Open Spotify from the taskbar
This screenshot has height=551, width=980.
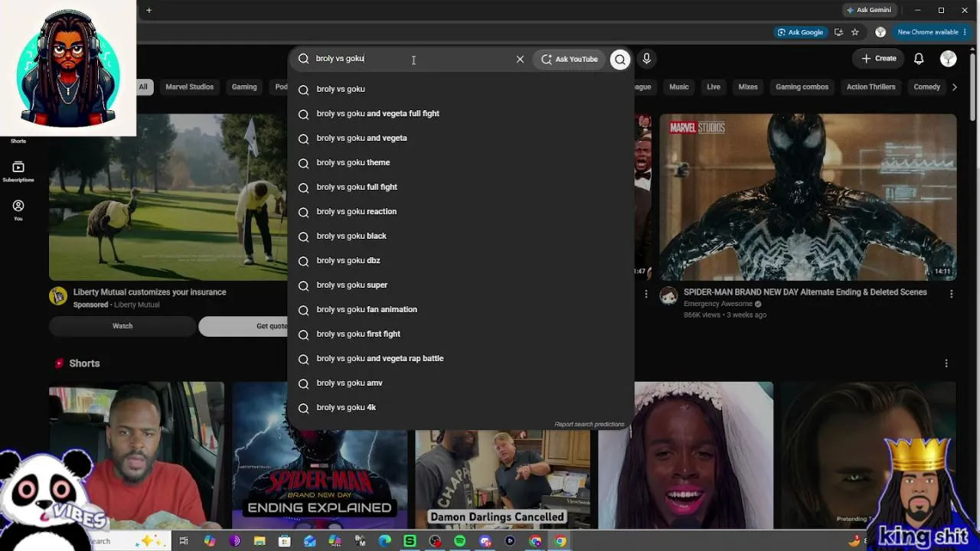click(x=460, y=541)
